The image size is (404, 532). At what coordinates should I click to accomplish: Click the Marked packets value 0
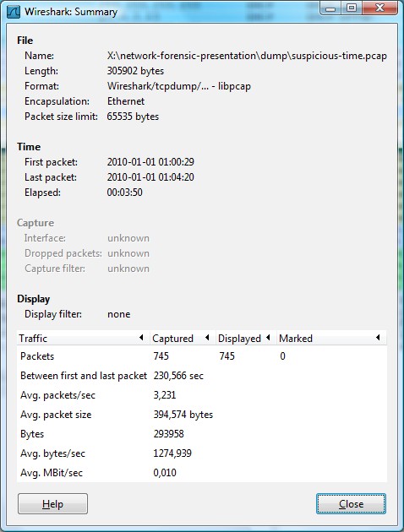coord(282,356)
